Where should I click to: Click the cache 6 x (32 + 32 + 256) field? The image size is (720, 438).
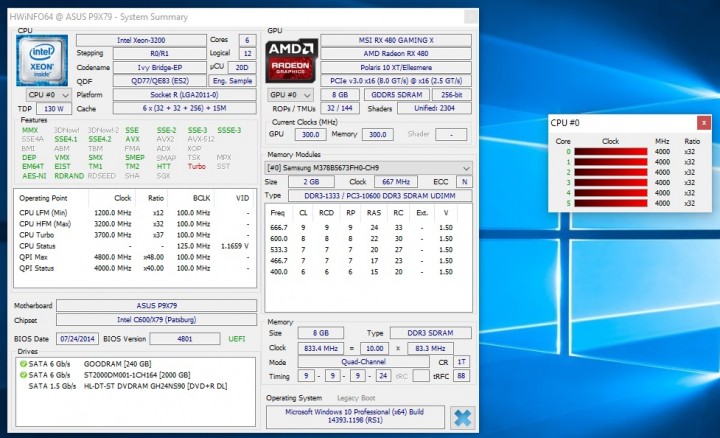185,108
